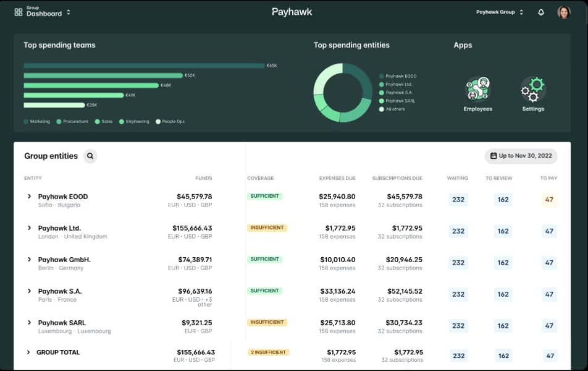
Task: Expand the Payhawk GmbH. row
Action: click(x=29, y=259)
